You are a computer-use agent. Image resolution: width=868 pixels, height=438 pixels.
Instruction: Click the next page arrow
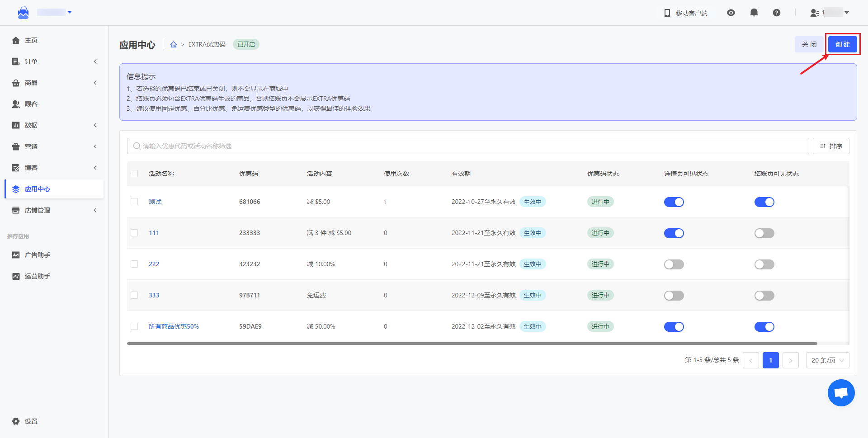tap(791, 360)
